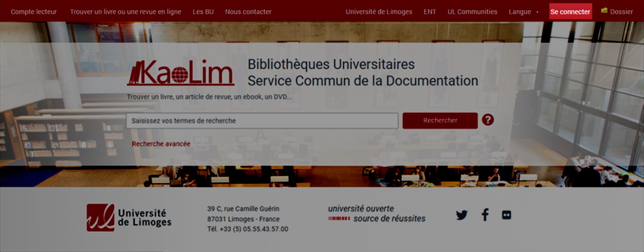Open Trouver un livre ou une revue en ligne
Screen dimensions: 644x252
[x=125, y=12]
